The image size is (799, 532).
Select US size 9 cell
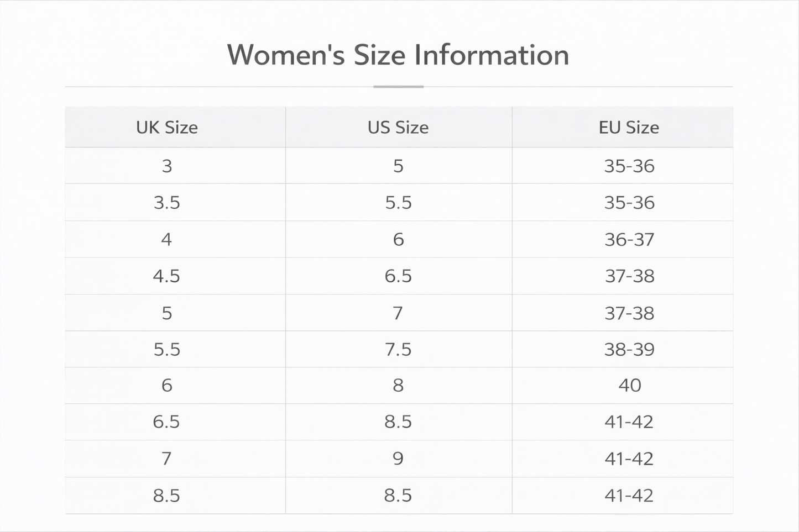[x=398, y=459]
